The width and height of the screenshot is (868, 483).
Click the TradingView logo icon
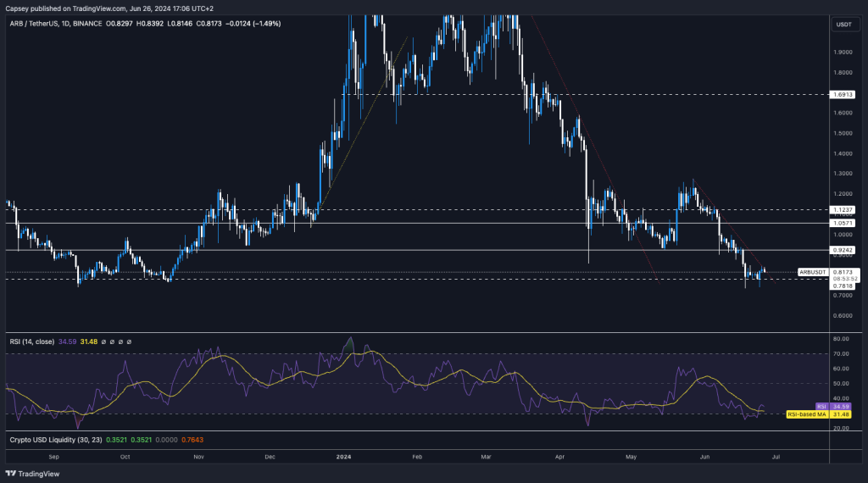point(11,475)
